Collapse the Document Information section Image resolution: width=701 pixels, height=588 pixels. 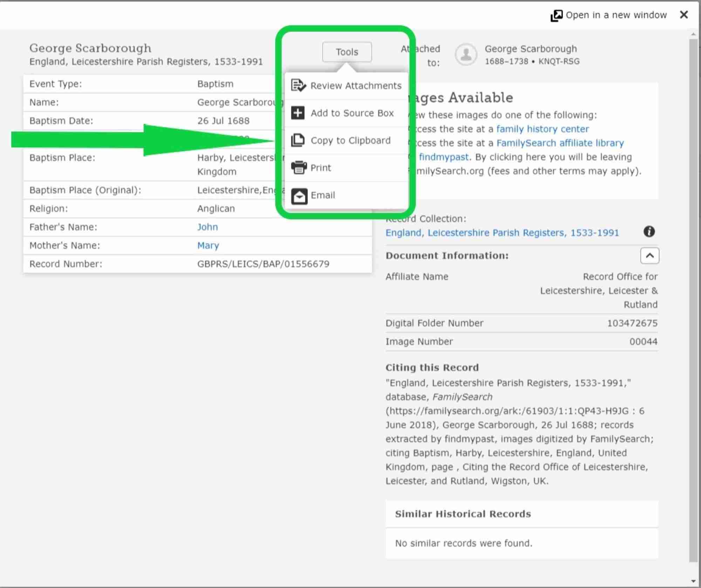coord(649,256)
